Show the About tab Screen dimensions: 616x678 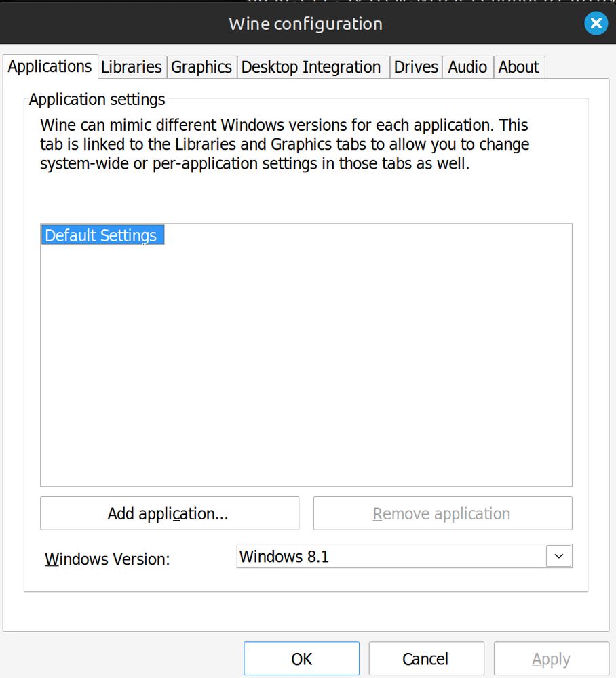[519, 67]
